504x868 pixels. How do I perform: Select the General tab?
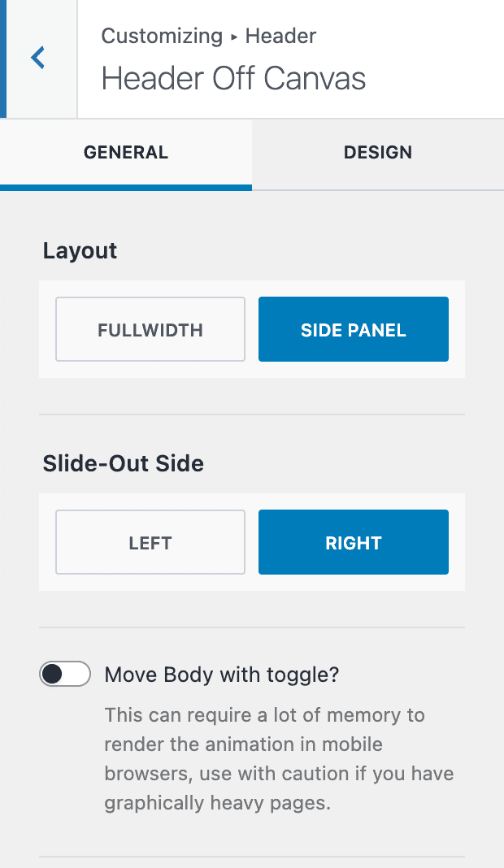click(x=126, y=153)
